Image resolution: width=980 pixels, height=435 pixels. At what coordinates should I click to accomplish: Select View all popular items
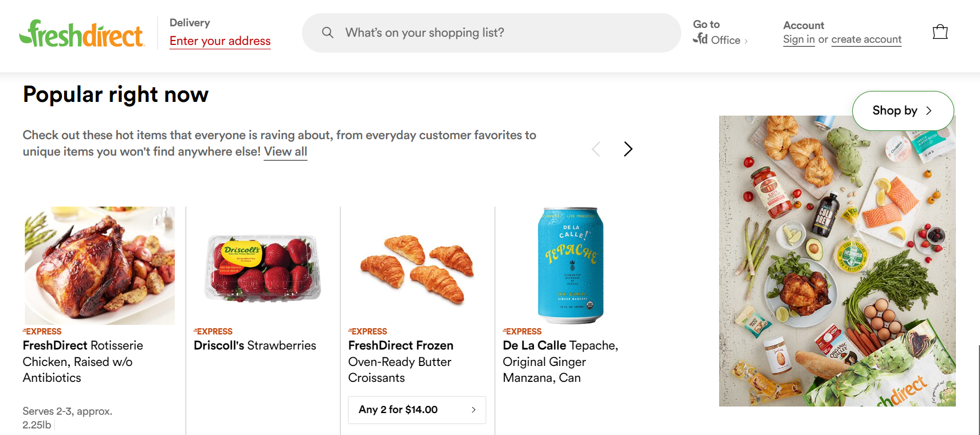click(285, 151)
